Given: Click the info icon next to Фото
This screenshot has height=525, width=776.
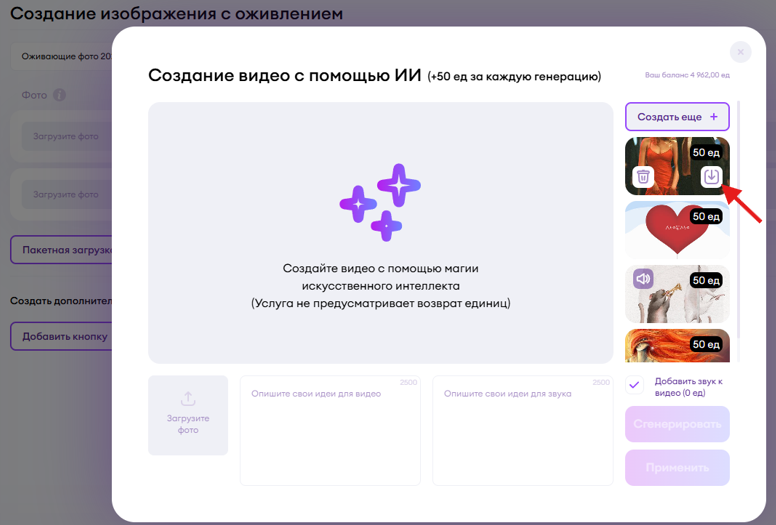Looking at the screenshot, I should click(x=60, y=95).
